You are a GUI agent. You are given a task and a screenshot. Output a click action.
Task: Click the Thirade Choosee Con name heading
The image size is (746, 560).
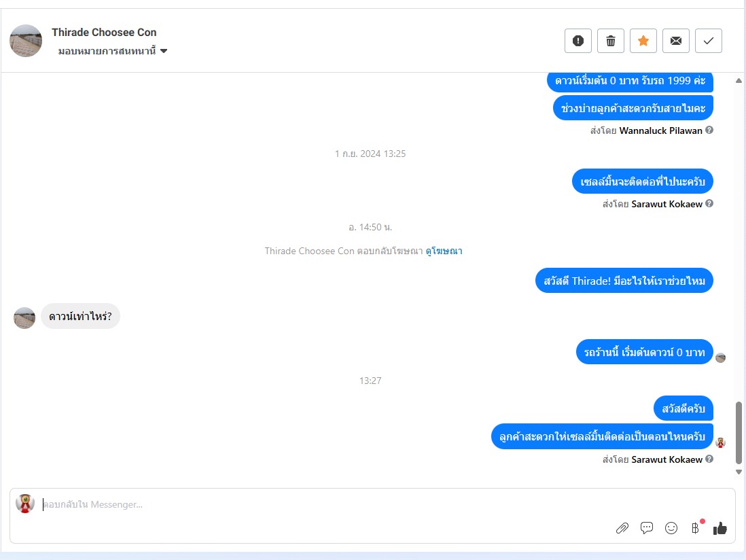pyautogui.click(x=104, y=33)
